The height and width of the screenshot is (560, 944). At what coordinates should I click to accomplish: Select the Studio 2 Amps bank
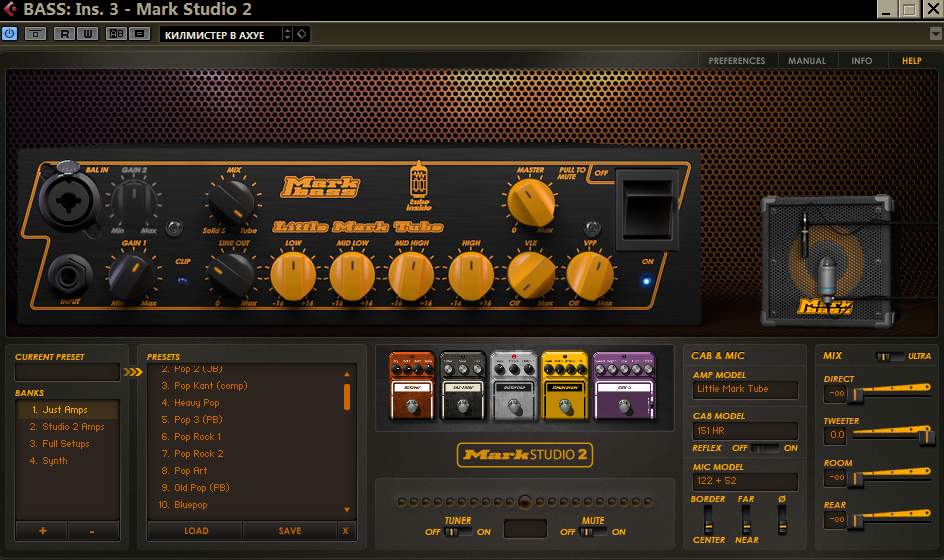(x=67, y=426)
